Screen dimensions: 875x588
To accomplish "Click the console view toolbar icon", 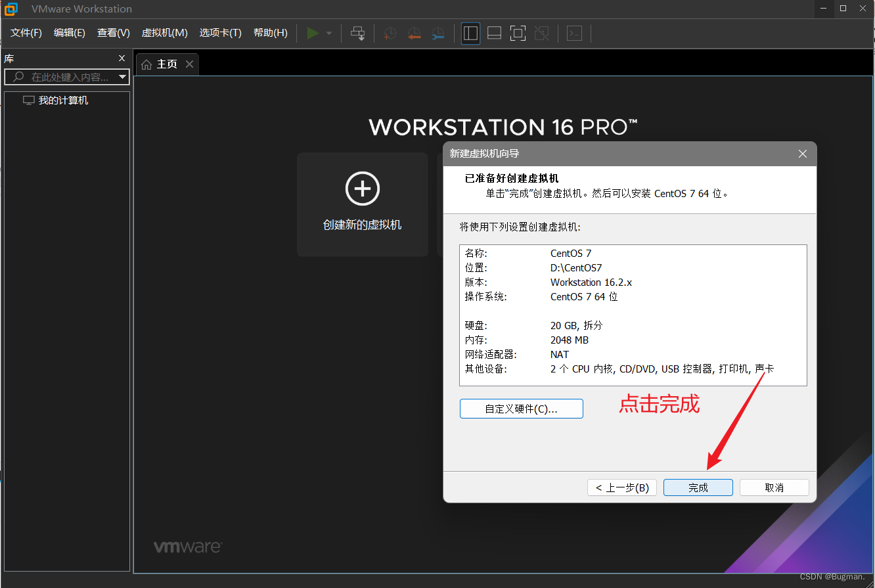I will 574,33.
